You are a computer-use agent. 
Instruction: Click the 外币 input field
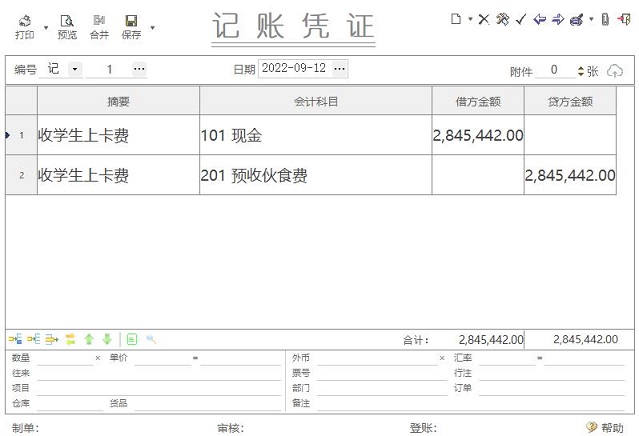[377, 359]
